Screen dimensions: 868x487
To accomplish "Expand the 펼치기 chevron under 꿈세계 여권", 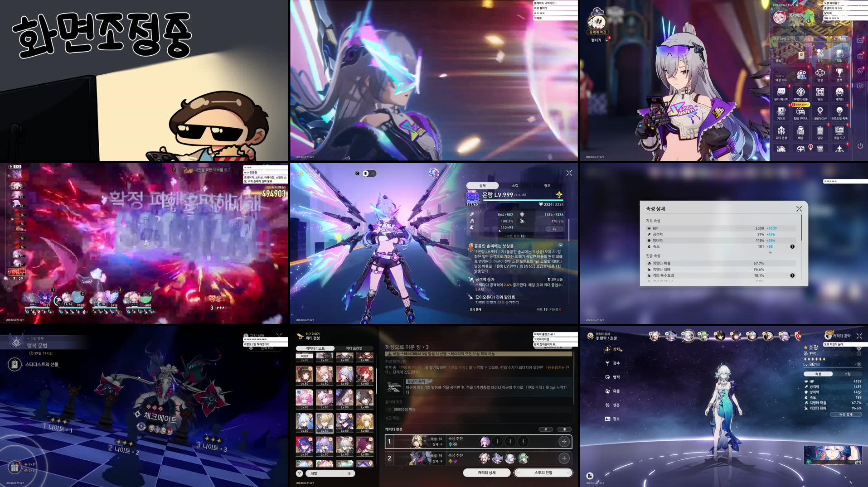I will click(x=607, y=40).
